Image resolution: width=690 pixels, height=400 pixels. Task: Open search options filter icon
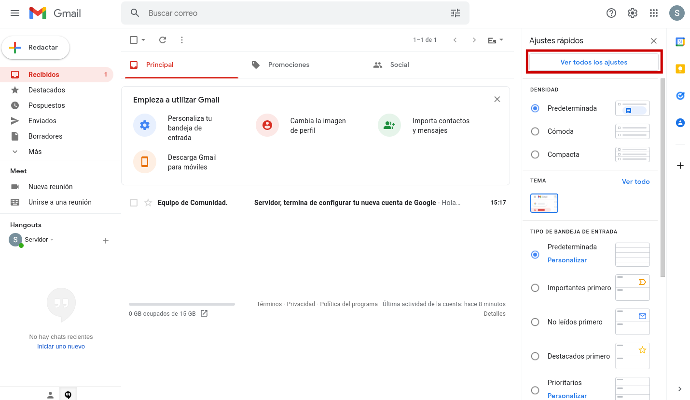pos(455,13)
